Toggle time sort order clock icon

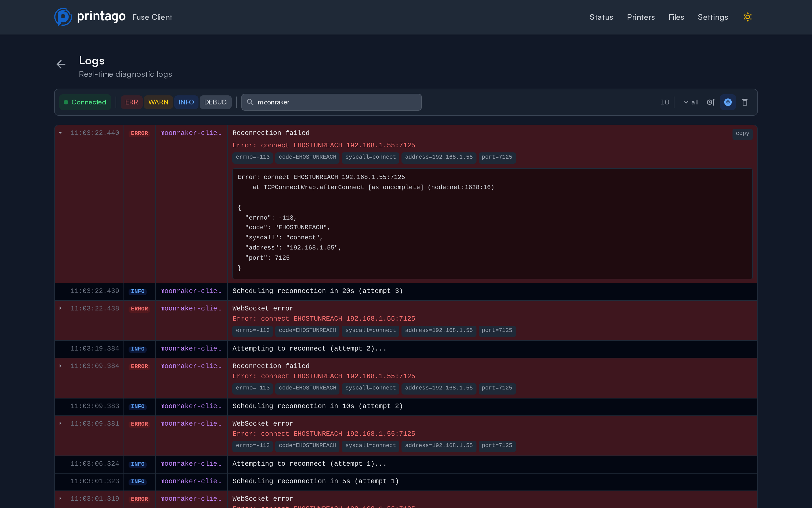711,102
